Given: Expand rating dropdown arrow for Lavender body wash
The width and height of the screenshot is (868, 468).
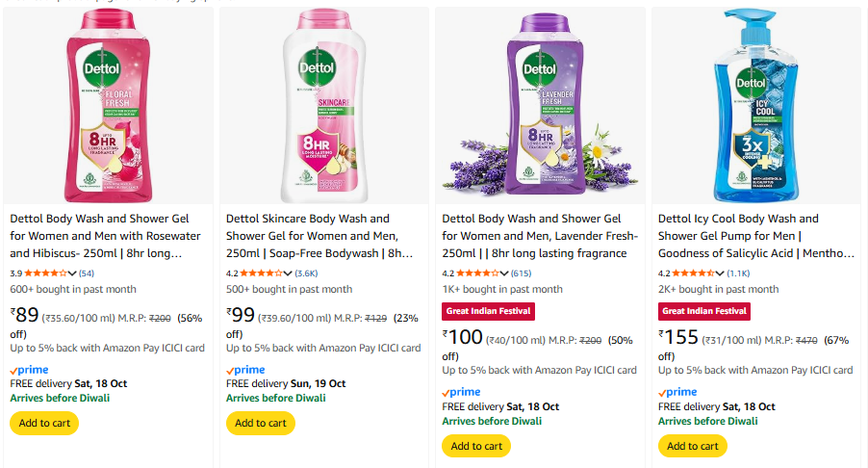Looking at the screenshot, I should (504, 273).
